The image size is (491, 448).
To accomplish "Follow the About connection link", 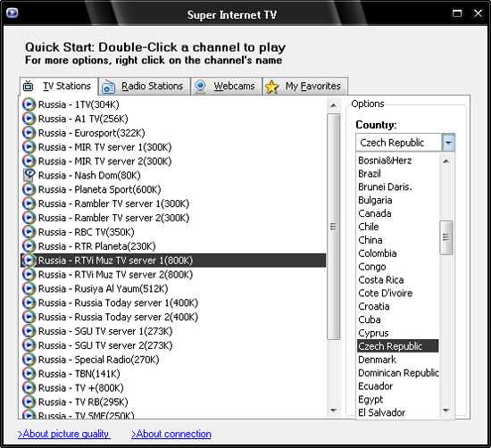I will point(171,434).
